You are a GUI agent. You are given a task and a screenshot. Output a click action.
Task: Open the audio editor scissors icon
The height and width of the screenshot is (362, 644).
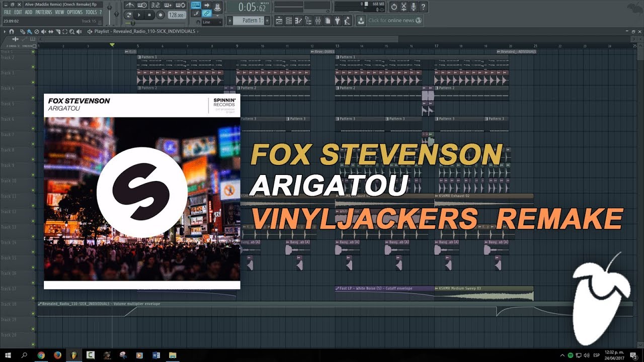click(x=404, y=7)
